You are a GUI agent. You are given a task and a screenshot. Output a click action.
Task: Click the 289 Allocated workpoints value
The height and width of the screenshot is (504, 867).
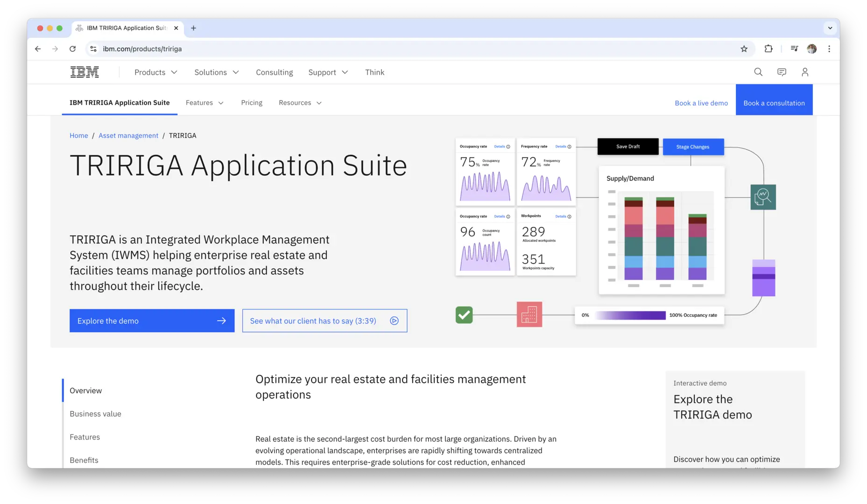534,232
